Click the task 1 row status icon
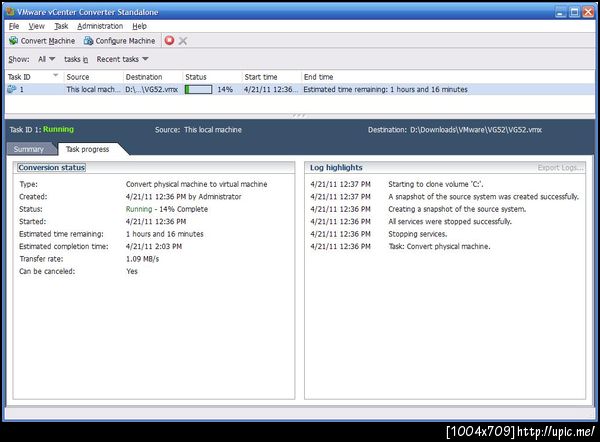This screenshot has height=442, width=600. click(x=11, y=89)
